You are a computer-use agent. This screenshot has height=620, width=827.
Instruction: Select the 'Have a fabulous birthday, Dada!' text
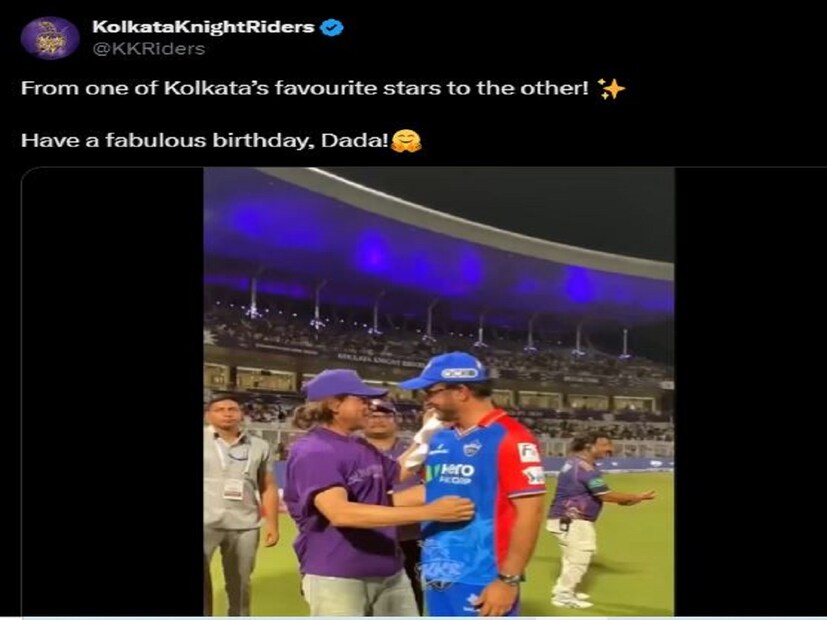pos(204,141)
